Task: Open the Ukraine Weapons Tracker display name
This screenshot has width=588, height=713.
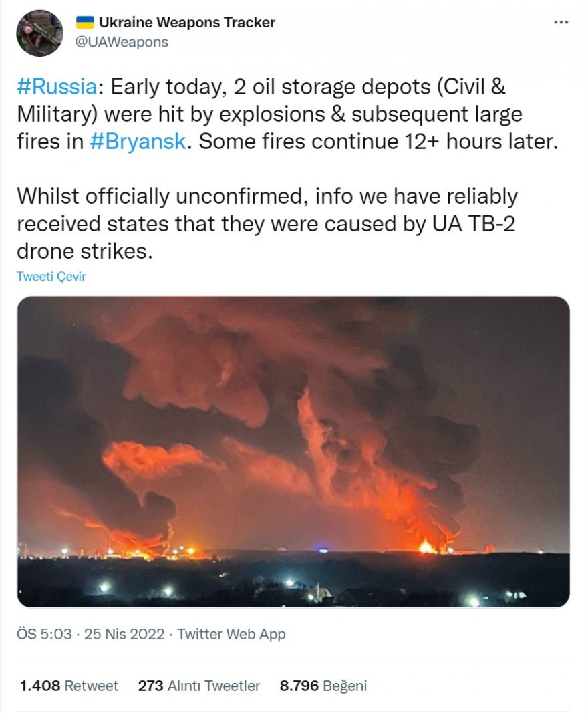Action: pyautogui.click(x=187, y=23)
